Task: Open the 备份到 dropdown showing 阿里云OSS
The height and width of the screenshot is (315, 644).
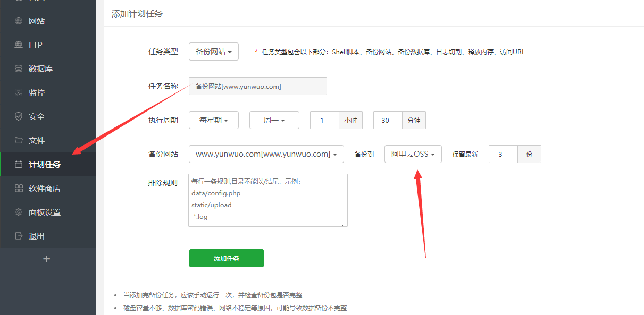Action: (413, 154)
